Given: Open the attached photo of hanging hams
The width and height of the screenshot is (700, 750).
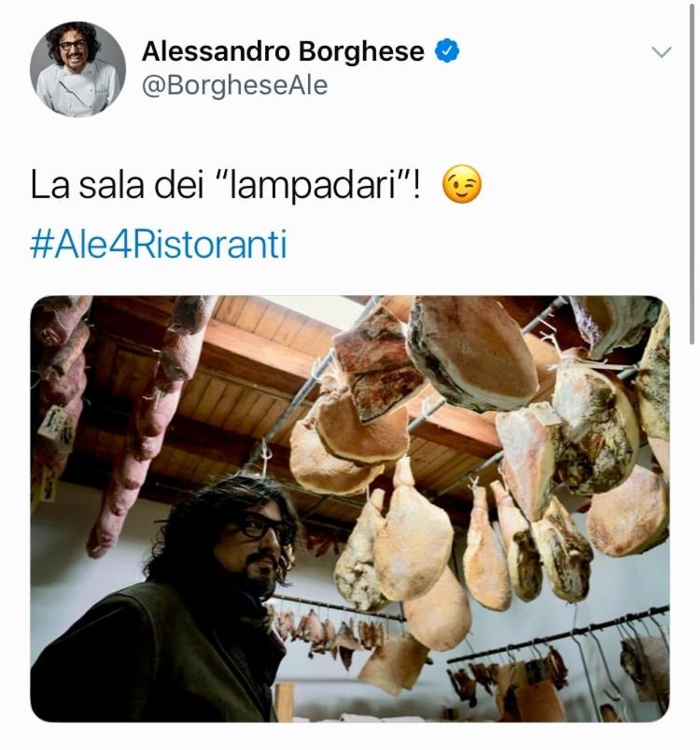Looking at the screenshot, I should coord(350,508).
